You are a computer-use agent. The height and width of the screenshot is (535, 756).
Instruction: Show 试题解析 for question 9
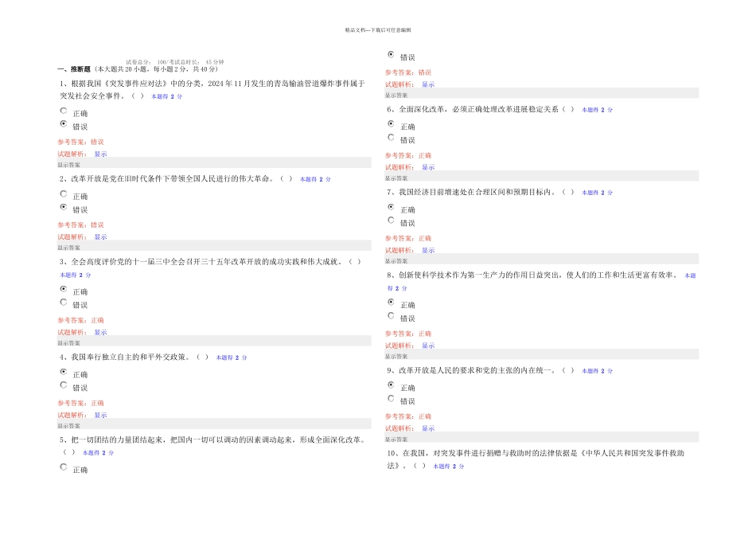(x=428, y=428)
